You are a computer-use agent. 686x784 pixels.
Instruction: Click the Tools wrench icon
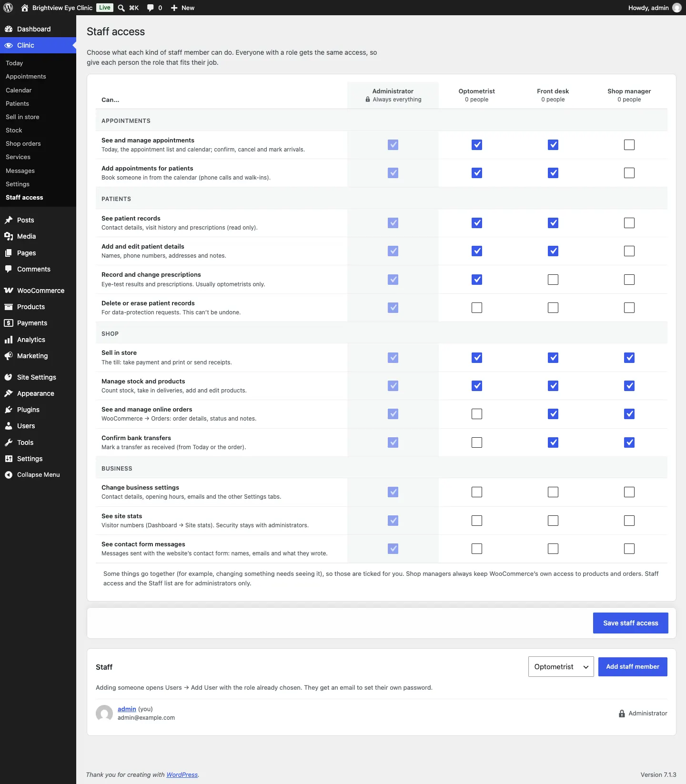pos(9,442)
